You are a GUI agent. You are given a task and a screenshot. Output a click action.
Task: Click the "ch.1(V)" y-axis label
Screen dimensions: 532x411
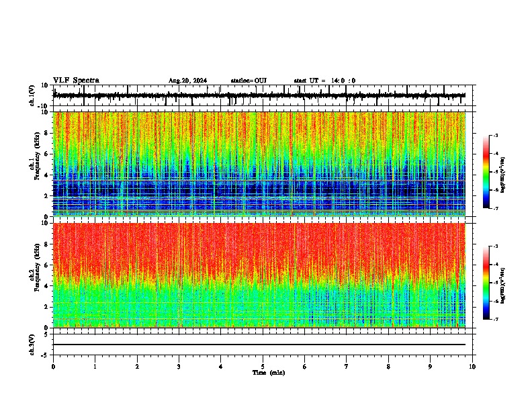tap(32, 95)
